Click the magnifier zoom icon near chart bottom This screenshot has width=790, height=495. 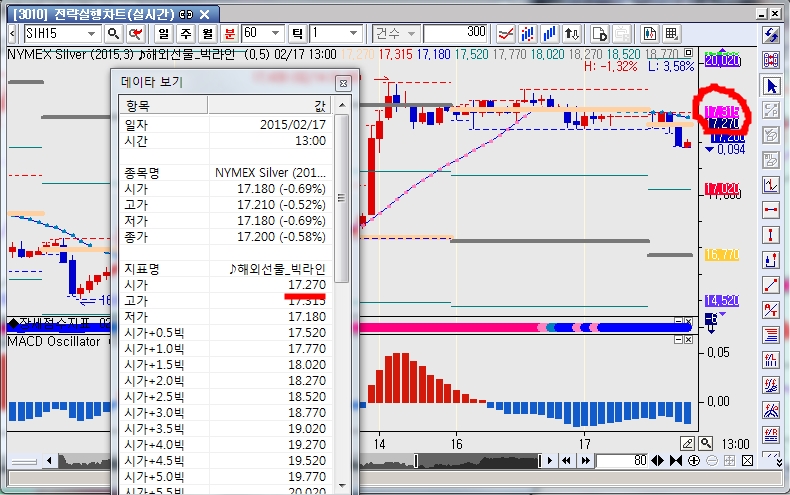[x=706, y=443]
